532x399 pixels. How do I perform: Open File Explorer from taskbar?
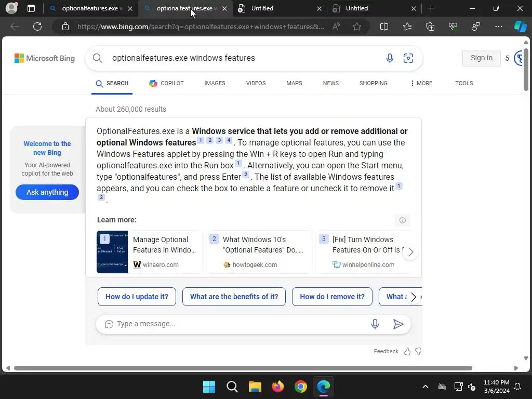(x=255, y=387)
